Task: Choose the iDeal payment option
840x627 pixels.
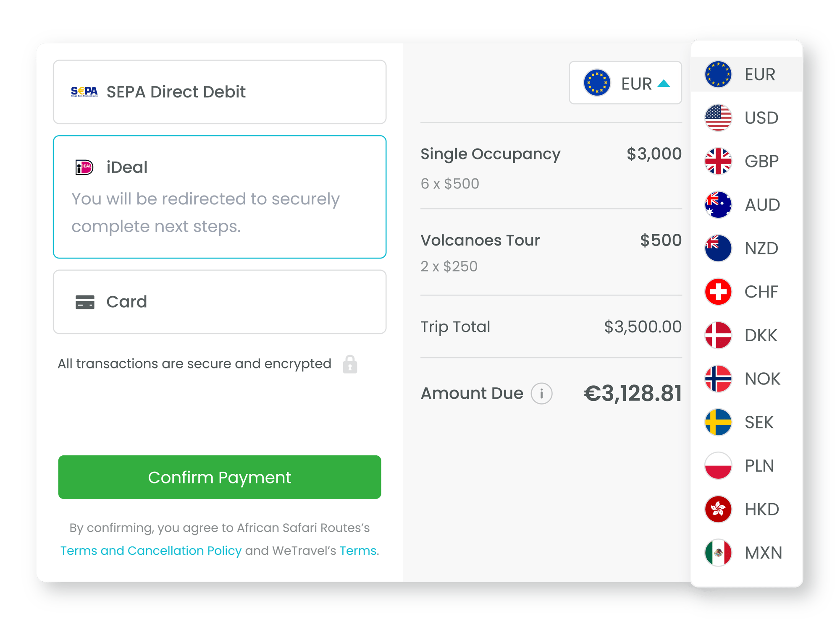Action: 220,197
